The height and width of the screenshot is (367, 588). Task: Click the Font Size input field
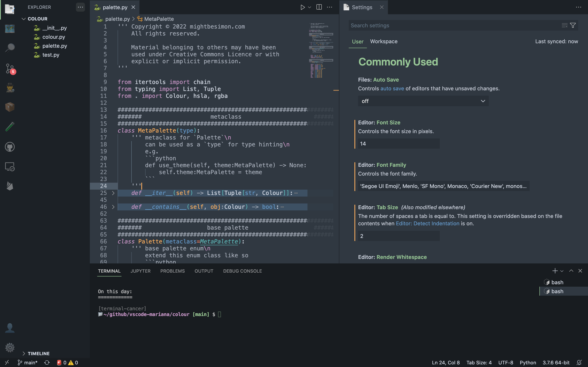click(x=399, y=144)
